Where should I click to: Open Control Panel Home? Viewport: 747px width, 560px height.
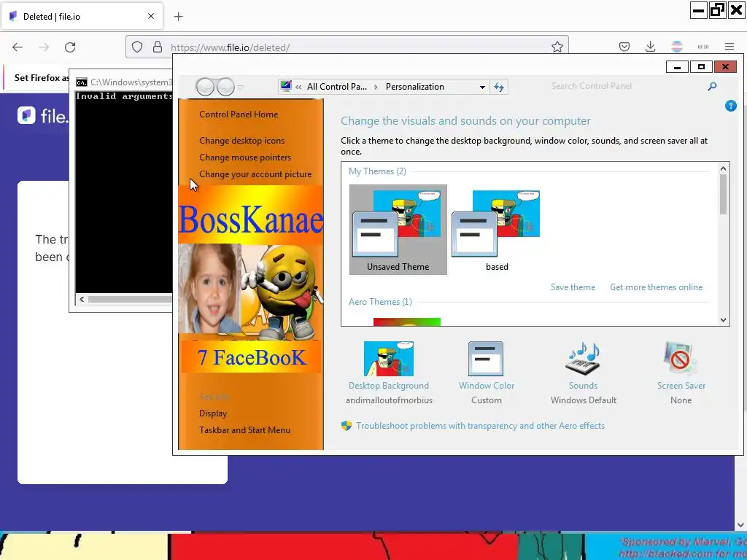[x=239, y=114]
